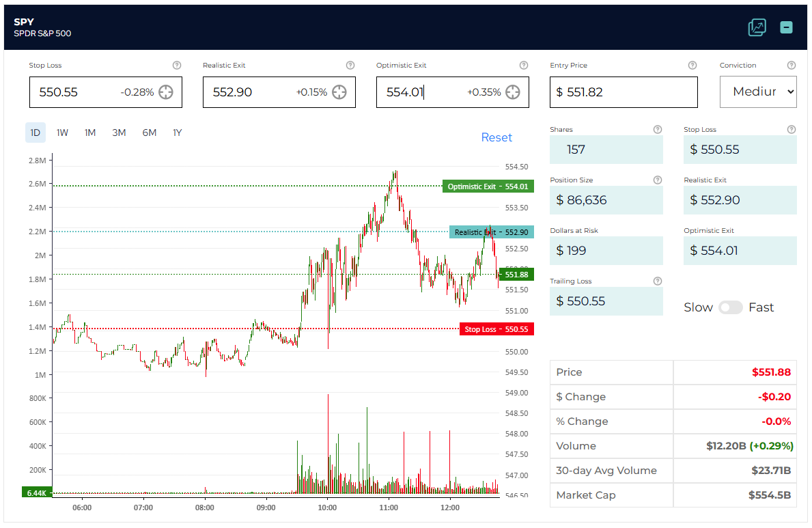The width and height of the screenshot is (812, 528).
Task: Click the Entry Price input field
Action: pos(624,92)
